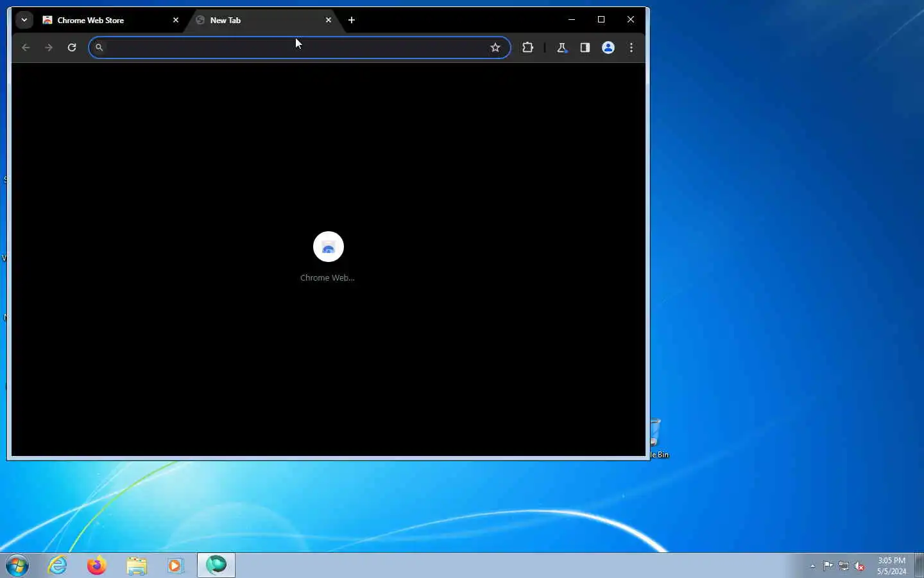This screenshot has width=924, height=578.
Task: Close the Chrome Web Store tab
Action: [176, 20]
